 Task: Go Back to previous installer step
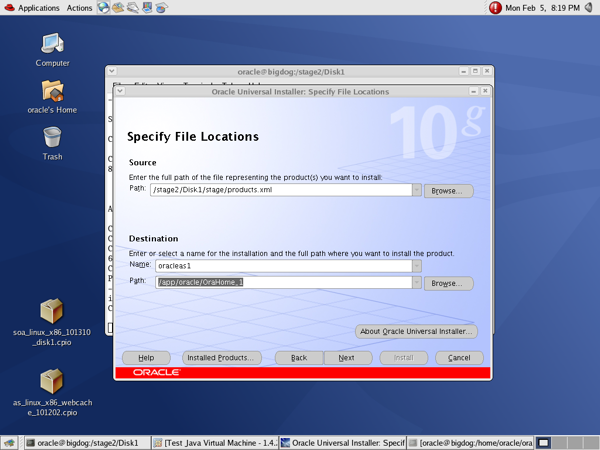click(299, 358)
